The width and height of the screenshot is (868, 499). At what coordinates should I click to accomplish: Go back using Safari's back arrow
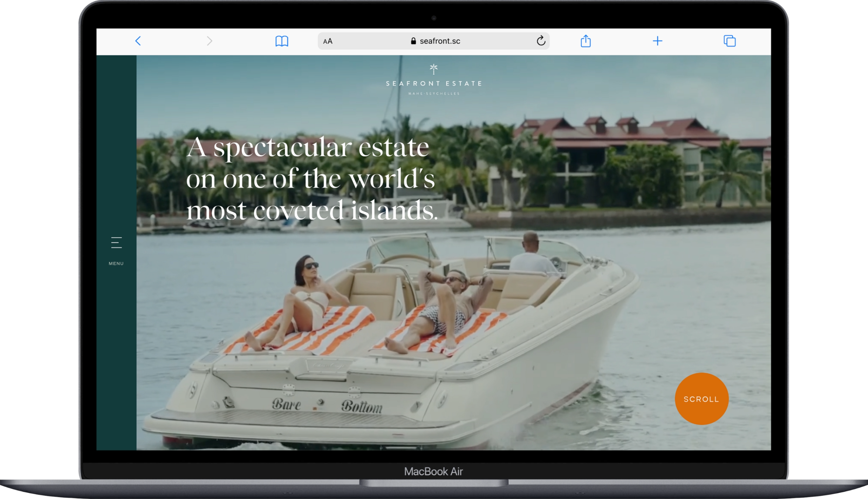[138, 41]
